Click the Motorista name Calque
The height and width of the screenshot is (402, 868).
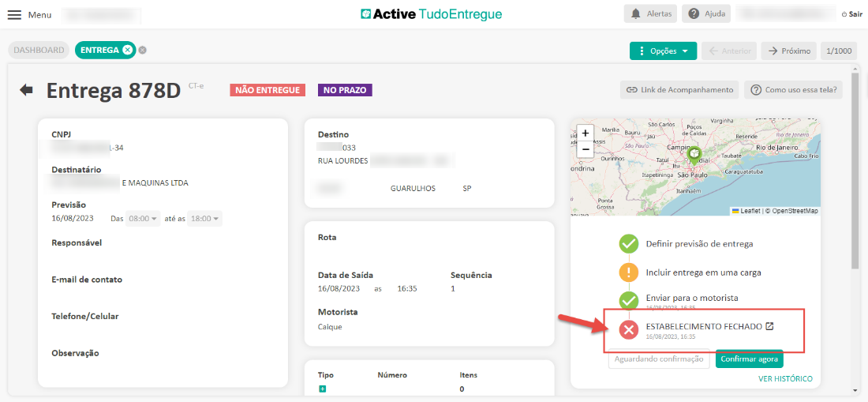tap(330, 327)
